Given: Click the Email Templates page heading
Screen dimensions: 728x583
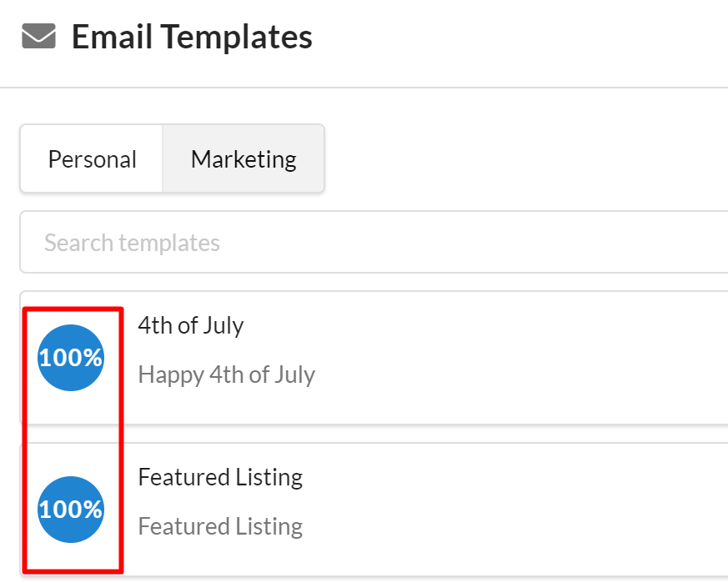Looking at the screenshot, I should pyautogui.click(x=192, y=38).
